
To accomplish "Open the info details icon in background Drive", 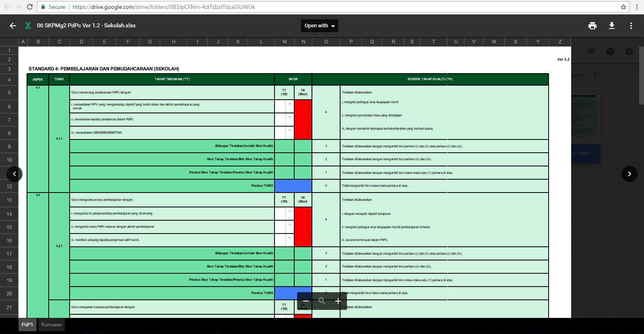I will pos(610,51).
